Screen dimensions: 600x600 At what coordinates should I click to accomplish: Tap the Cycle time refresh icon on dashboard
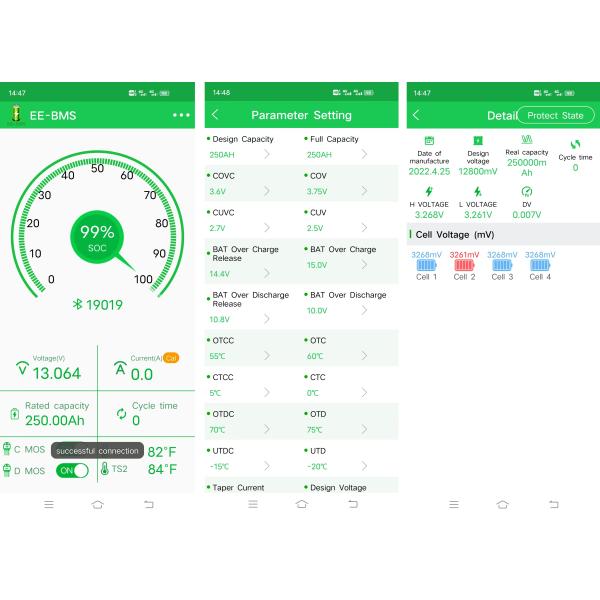click(122, 414)
